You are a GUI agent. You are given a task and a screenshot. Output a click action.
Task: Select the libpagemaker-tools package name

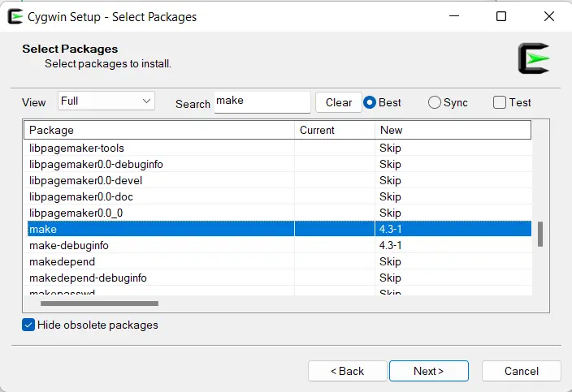(x=76, y=148)
